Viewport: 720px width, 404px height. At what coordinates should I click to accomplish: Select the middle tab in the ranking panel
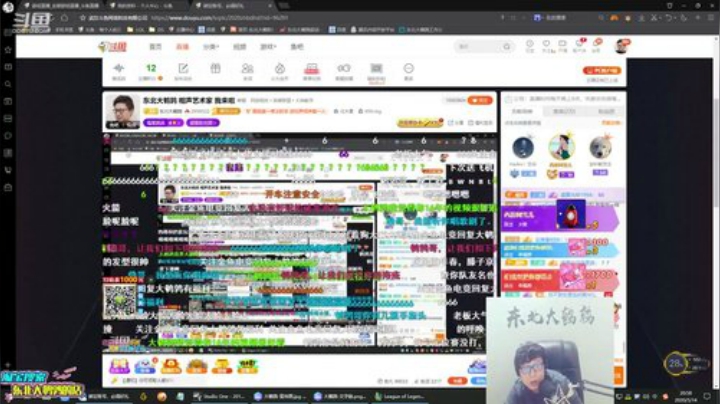point(564,112)
